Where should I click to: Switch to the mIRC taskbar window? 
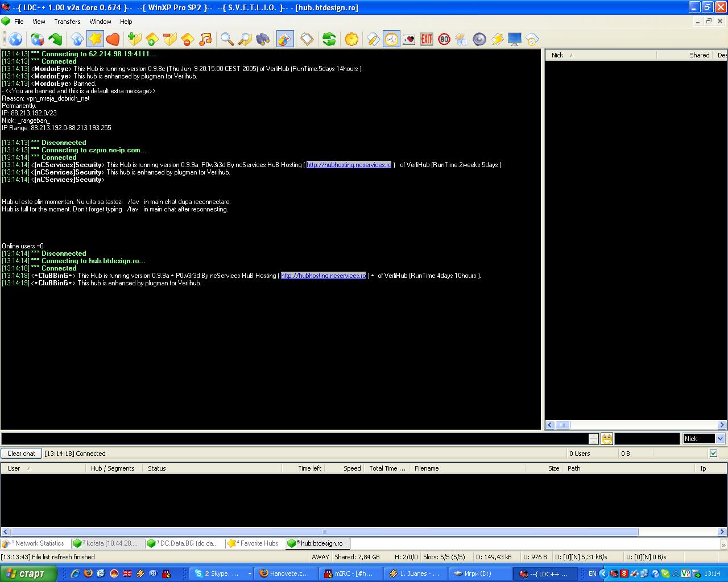[350, 573]
